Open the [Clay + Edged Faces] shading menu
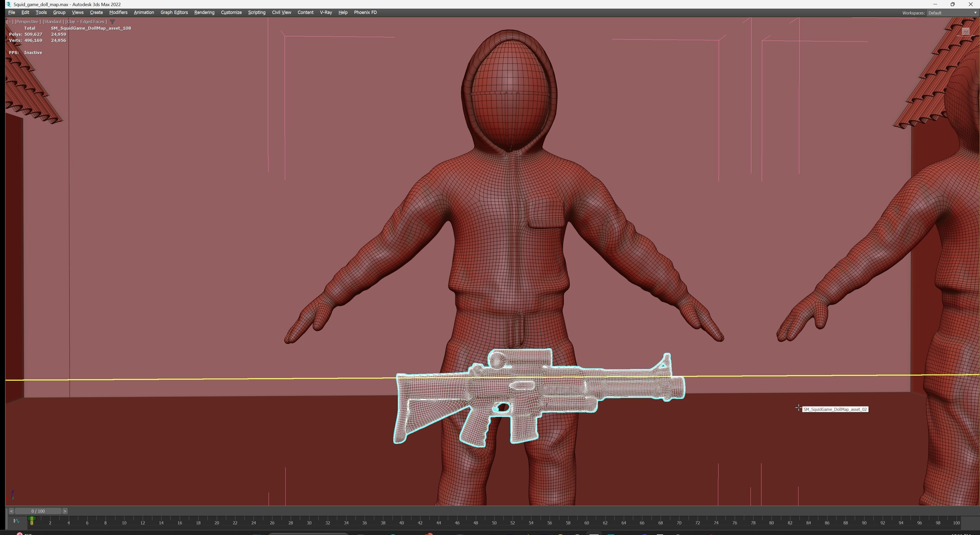Screen dimensions: 980x535 pos(86,22)
